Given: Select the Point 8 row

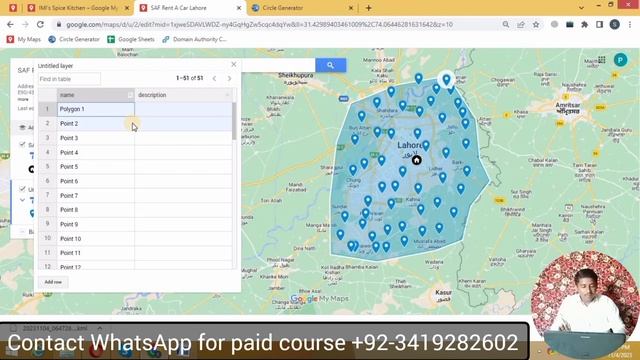Looking at the screenshot, I should click(136, 210).
